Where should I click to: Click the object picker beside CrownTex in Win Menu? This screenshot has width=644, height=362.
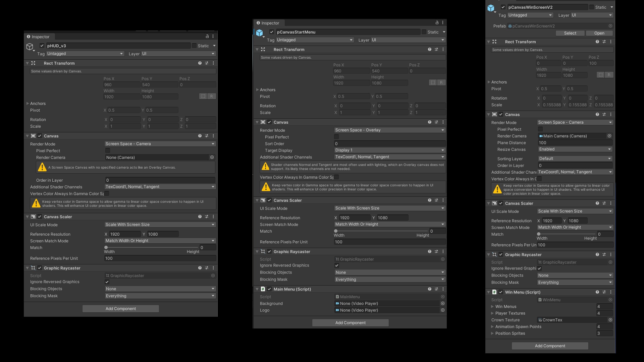(x=610, y=320)
